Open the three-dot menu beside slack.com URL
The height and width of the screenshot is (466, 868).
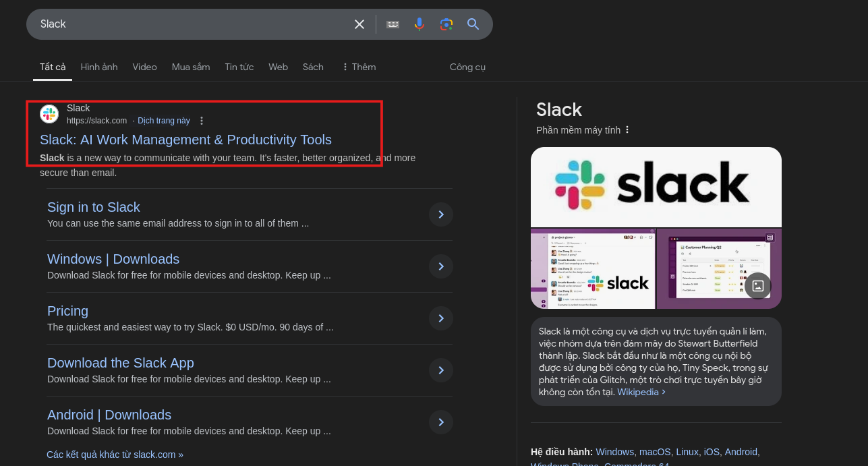click(x=201, y=121)
